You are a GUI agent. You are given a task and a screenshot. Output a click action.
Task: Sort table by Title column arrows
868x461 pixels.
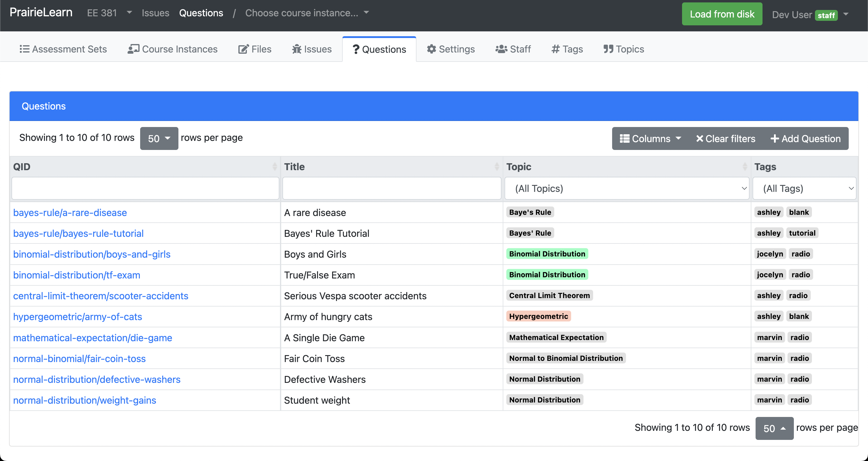pos(497,167)
